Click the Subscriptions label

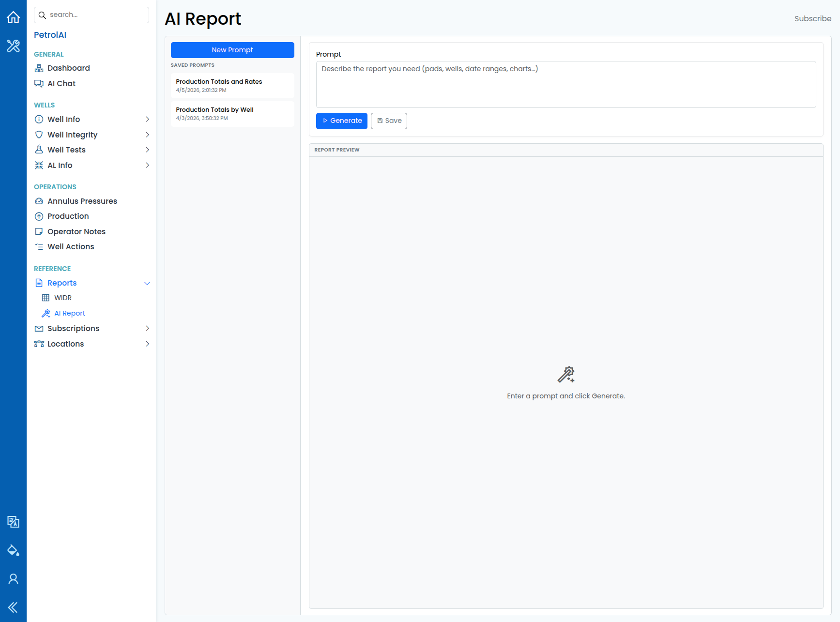(x=74, y=329)
